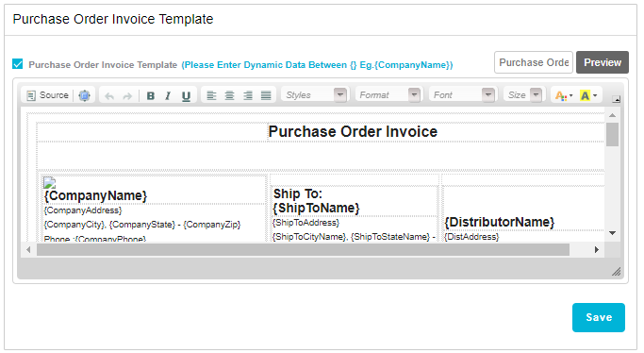
Task: Click the {ShipToName} placeholder
Action: click(316, 208)
